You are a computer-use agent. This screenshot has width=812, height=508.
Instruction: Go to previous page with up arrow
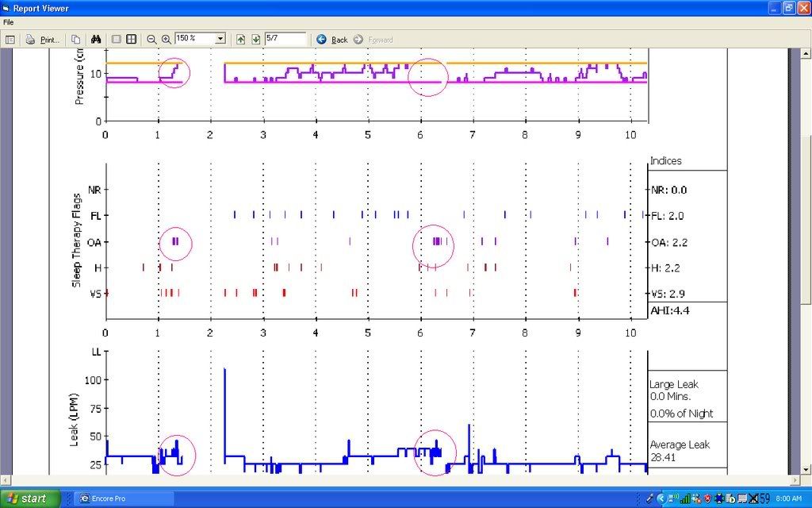(x=241, y=40)
